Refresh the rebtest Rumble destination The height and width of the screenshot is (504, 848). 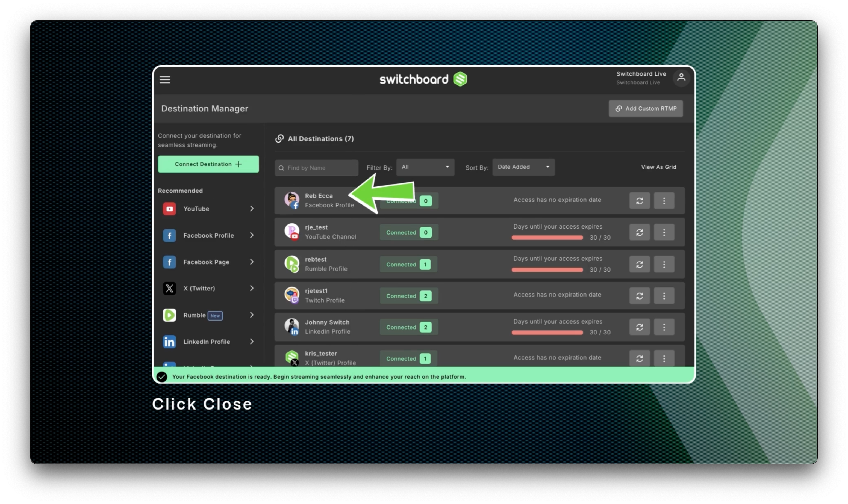[x=639, y=264]
